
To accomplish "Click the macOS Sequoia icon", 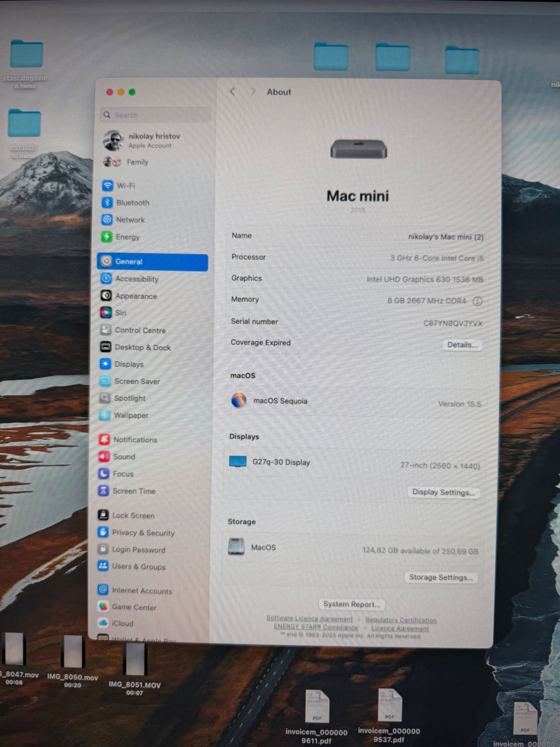I will point(239,400).
